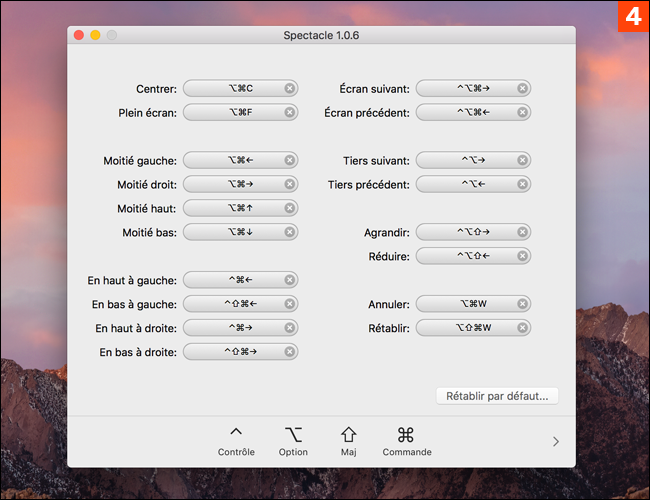
Task: Clear the En bas à gauche shortcut
Action: coord(290,304)
